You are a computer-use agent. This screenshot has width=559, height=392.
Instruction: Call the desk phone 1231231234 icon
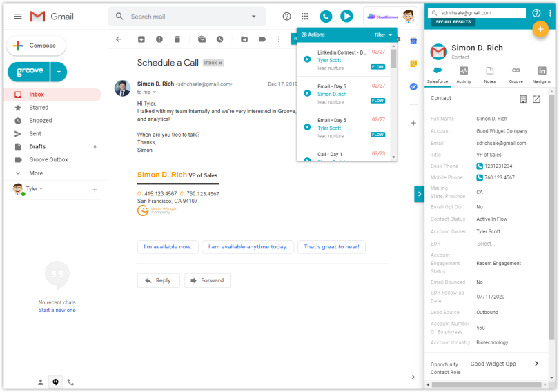tap(480, 166)
